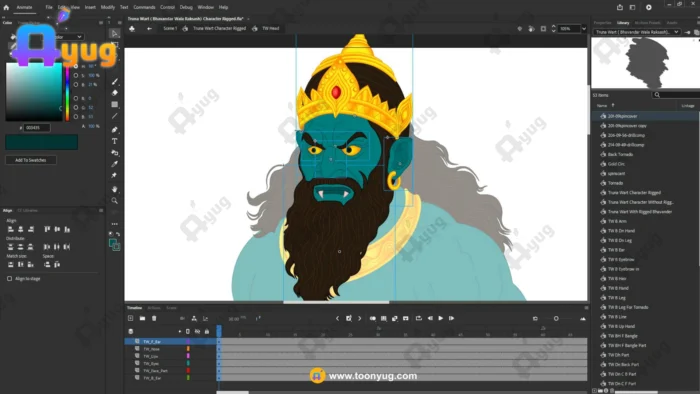Viewport: 700px width, 394px height.
Task: Select the Brightness (B) radio button
Action: click(75, 84)
